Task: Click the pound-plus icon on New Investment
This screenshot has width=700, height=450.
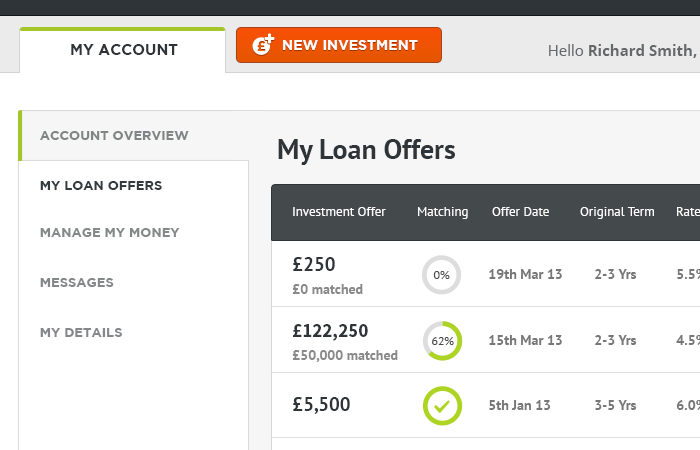Action: [263, 44]
